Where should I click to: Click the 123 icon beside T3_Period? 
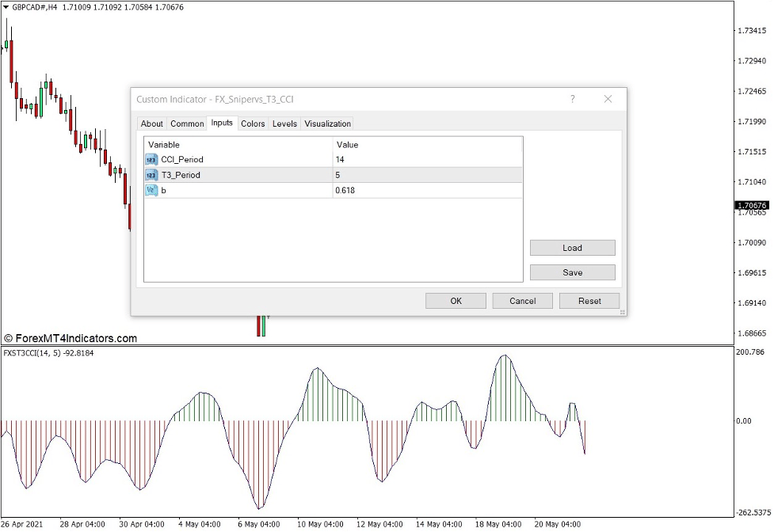coord(151,174)
